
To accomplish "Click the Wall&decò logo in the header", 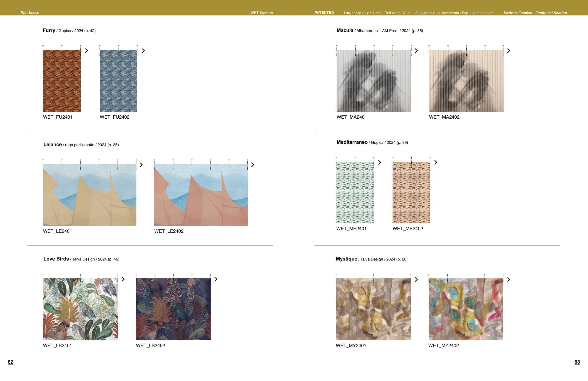I will 30,13.
